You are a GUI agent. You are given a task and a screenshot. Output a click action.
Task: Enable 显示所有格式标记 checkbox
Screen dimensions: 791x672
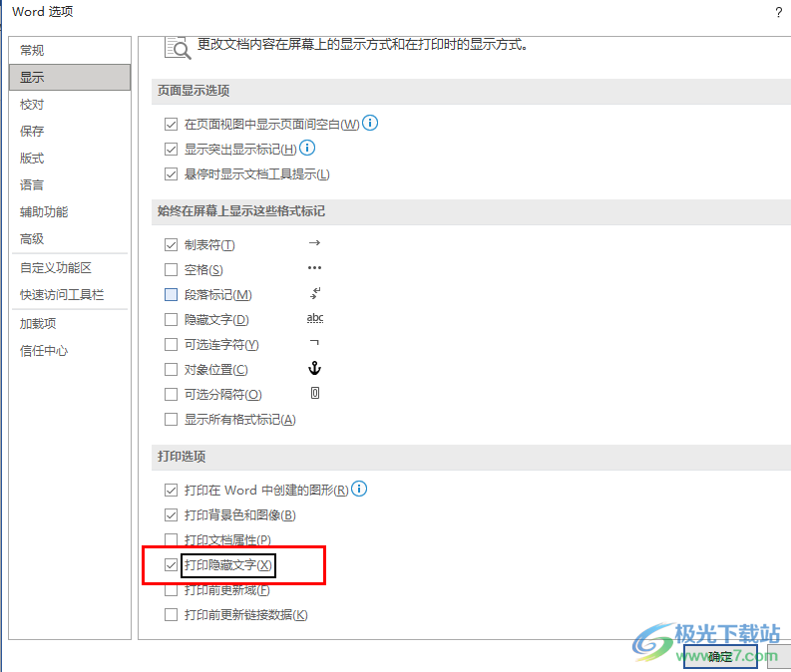click(171, 420)
